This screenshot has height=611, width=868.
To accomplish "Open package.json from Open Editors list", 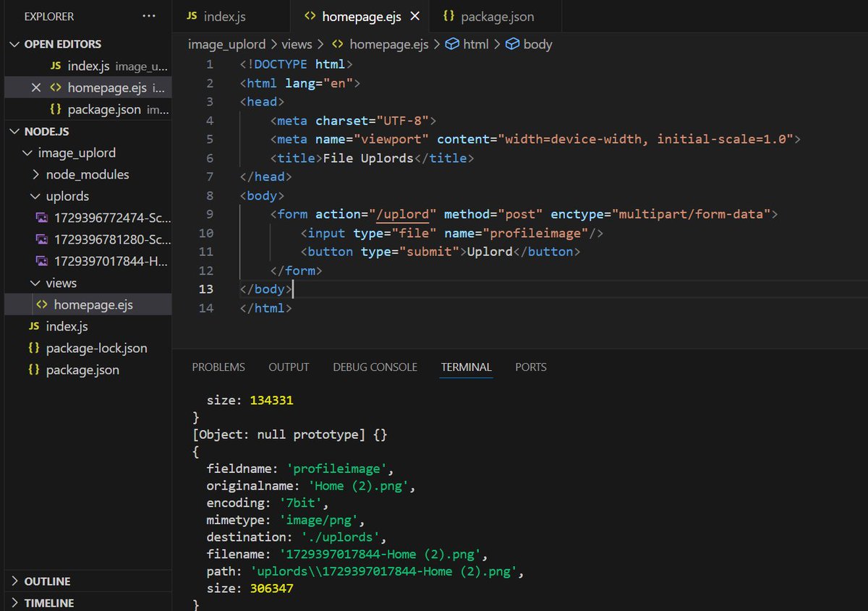I will point(88,109).
